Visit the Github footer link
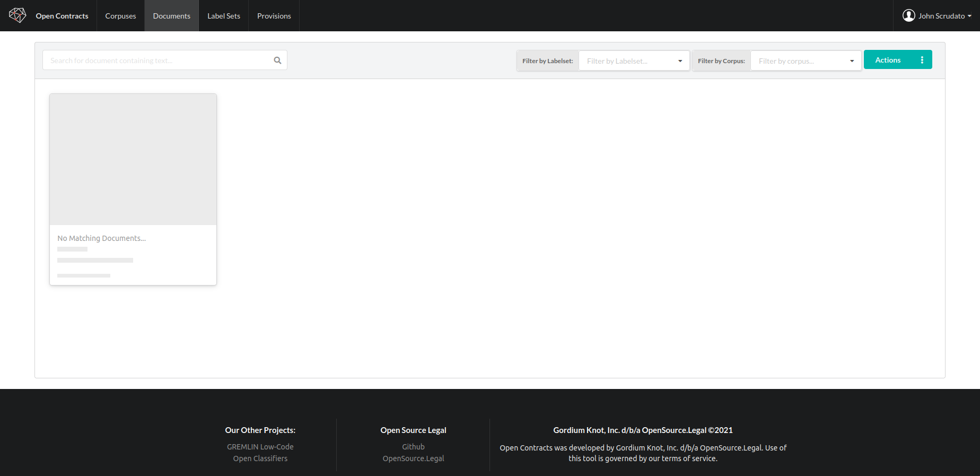This screenshot has height=476, width=980. pos(413,447)
